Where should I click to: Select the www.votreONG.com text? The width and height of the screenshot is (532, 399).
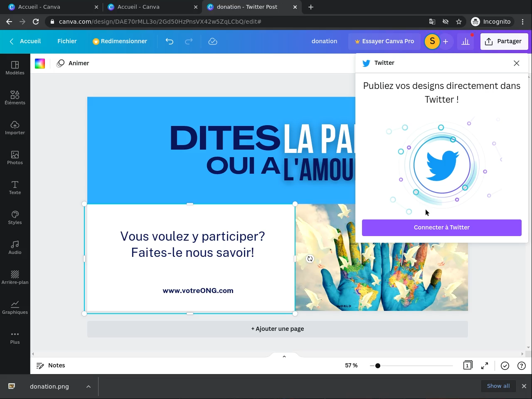[x=198, y=291]
